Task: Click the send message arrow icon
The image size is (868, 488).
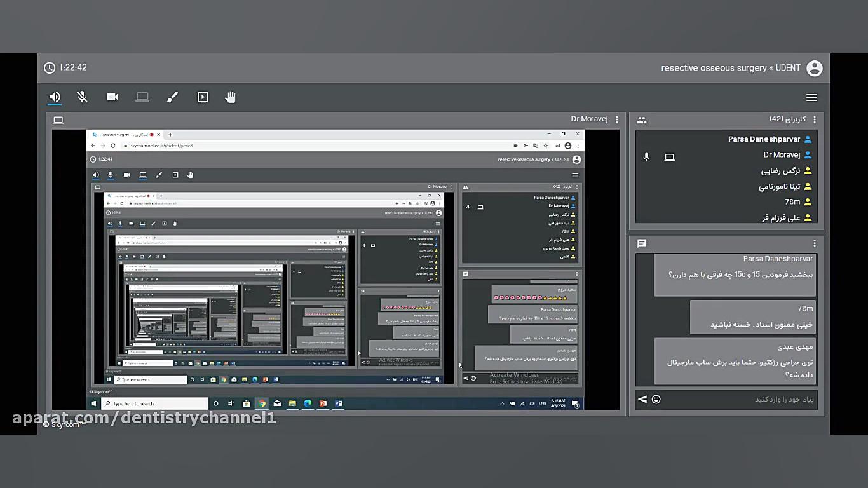Action: [x=642, y=399]
